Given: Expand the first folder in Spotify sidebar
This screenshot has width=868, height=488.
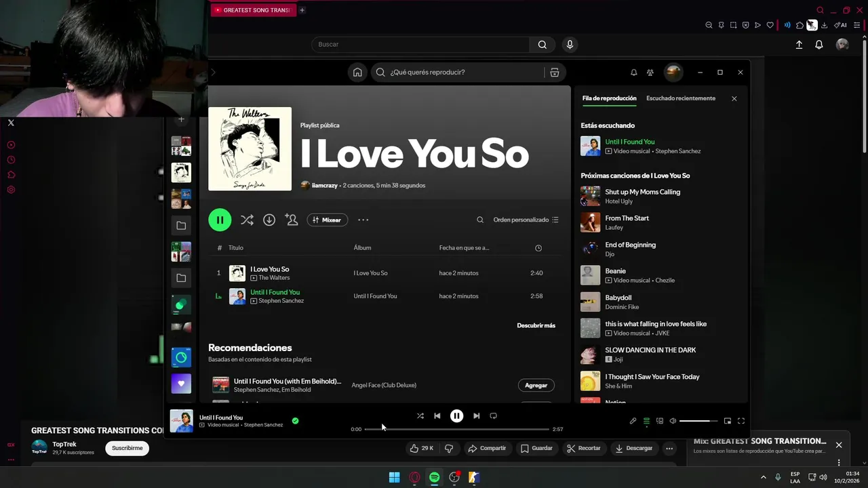Looking at the screenshot, I should coord(181,226).
